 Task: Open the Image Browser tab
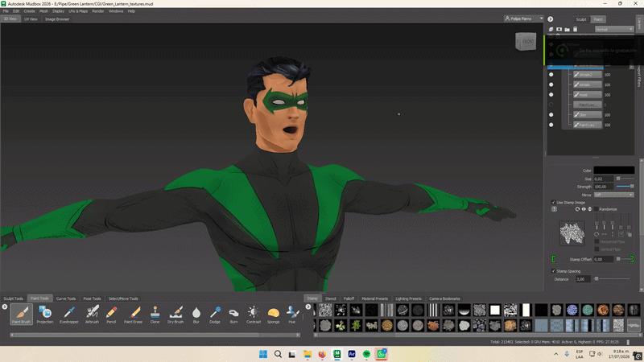pos(57,19)
